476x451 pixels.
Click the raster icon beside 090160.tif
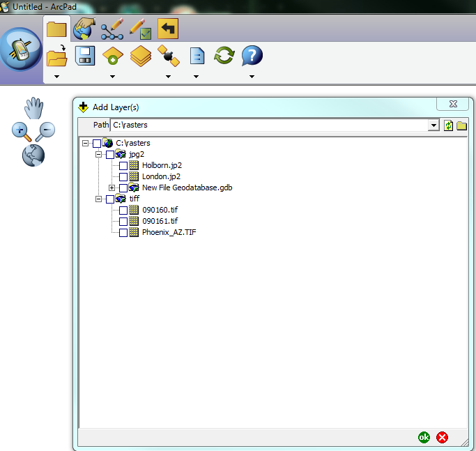(x=134, y=210)
